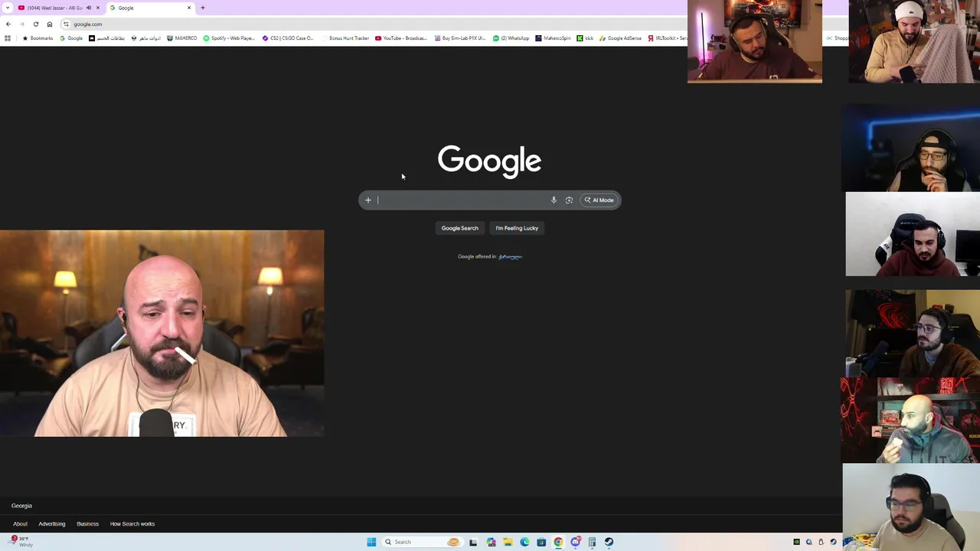
Task: Click the plus icon in search box
Action: click(368, 201)
